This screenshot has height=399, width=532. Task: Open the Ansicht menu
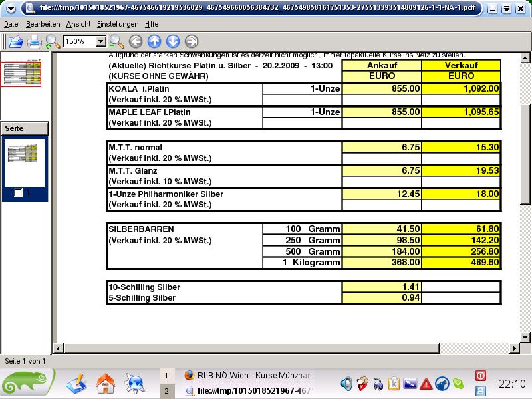(78, 24)
